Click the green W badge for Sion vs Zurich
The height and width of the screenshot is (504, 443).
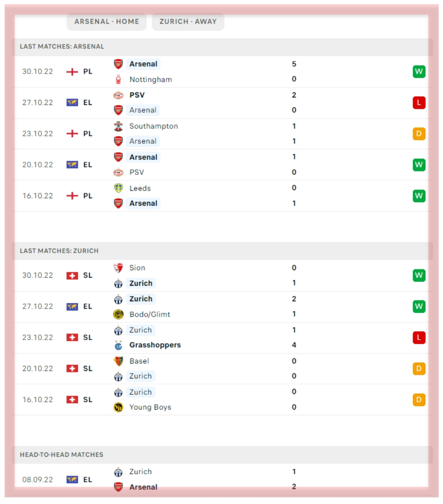[419, 275]
